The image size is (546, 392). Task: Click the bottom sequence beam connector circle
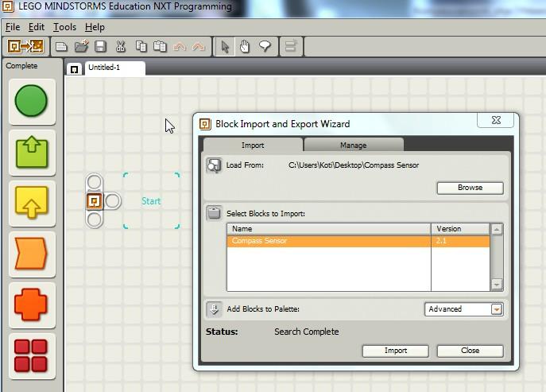[x=95, y=220]
